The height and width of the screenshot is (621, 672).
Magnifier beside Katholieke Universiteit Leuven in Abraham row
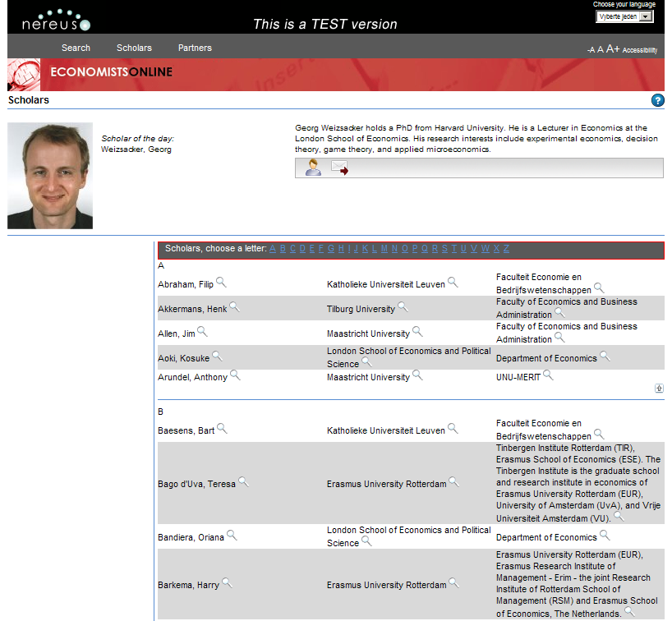pyautogui.click(x=453, y=282)
